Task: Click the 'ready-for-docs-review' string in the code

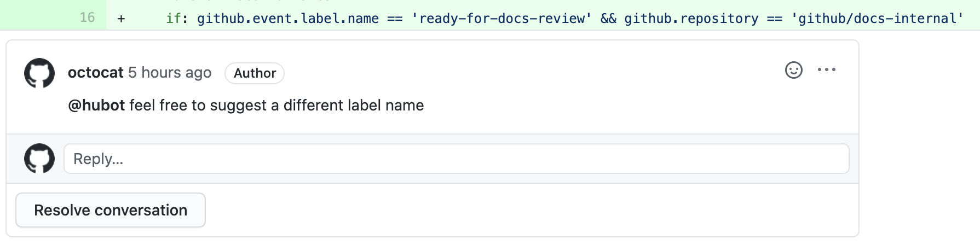Action: coord(501,19)
